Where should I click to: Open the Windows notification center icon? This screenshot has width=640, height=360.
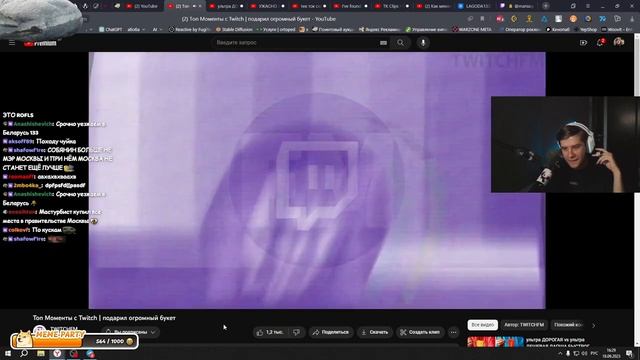click(629, 353)
